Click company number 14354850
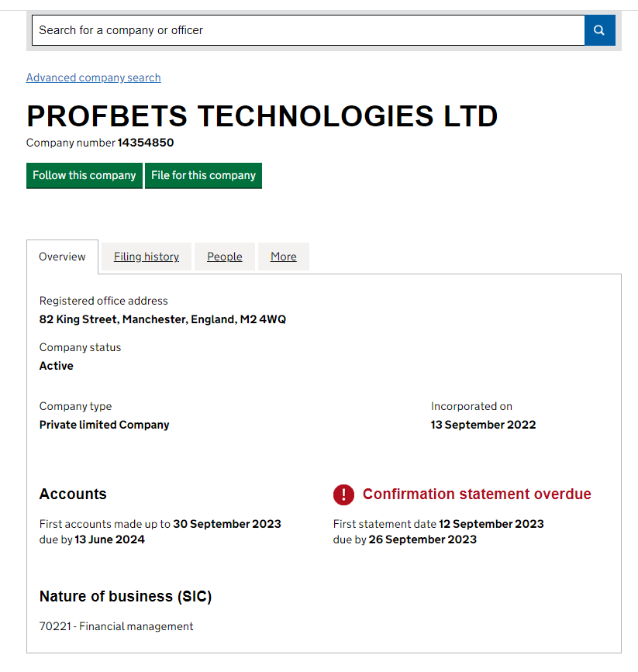638x672 pixels. point(145,143)
